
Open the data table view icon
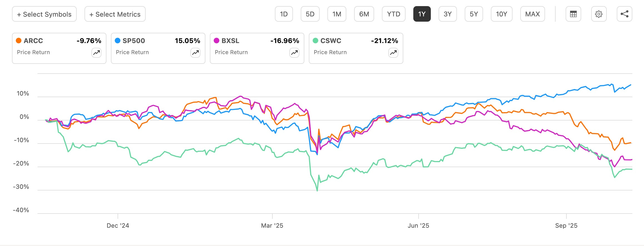coord(573,14)
